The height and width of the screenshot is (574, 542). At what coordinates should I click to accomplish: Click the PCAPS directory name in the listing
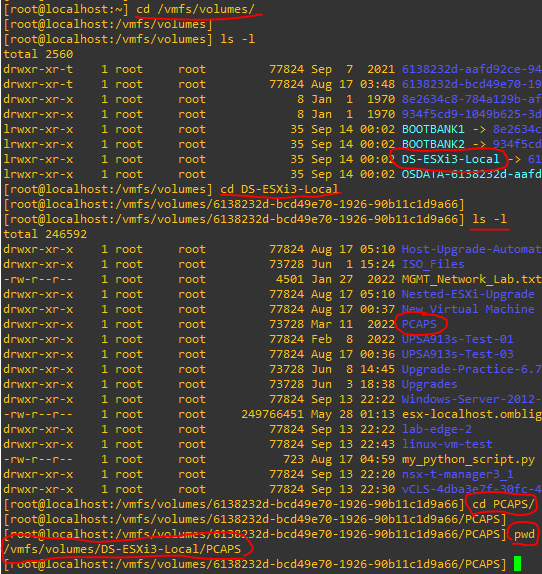click(x=419, y=324)
